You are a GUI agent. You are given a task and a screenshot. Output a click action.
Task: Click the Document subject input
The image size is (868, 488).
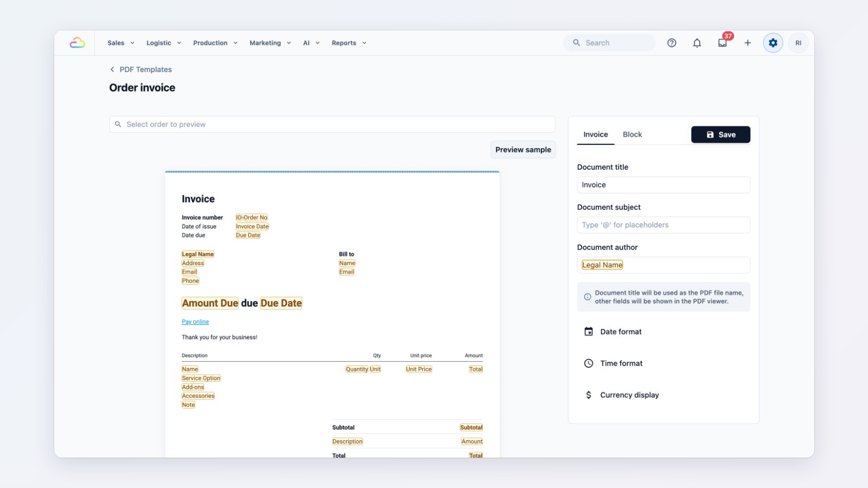click(663, 225)
